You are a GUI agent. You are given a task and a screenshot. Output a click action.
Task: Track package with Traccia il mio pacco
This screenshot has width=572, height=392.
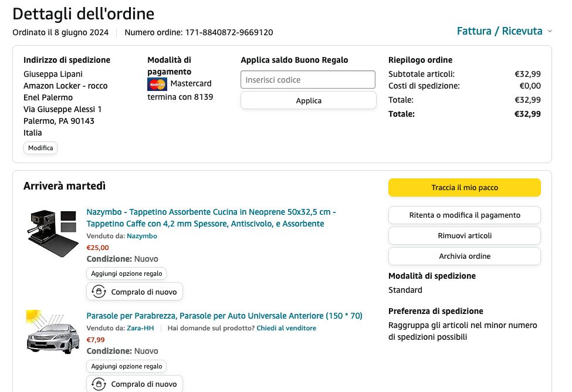(464, 188)
